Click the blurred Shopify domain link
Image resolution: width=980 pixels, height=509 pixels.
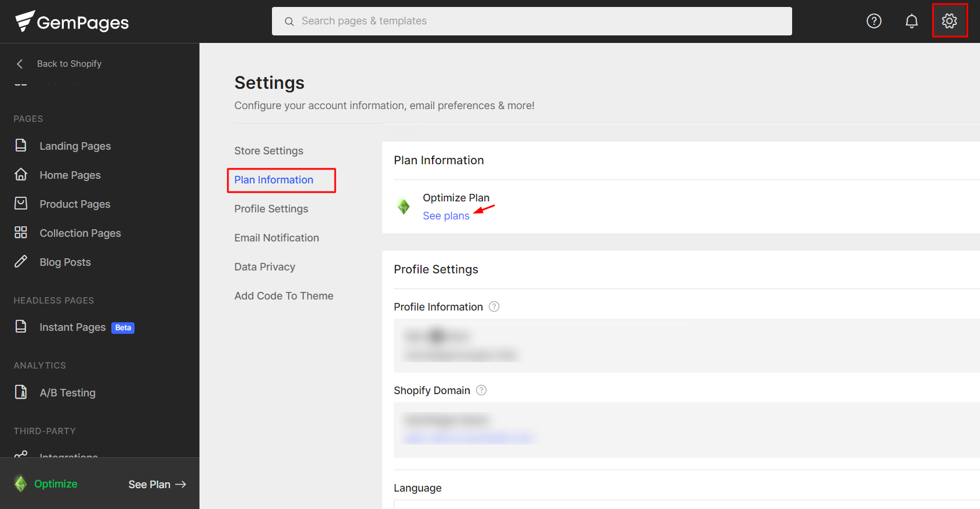coord(469,438)
